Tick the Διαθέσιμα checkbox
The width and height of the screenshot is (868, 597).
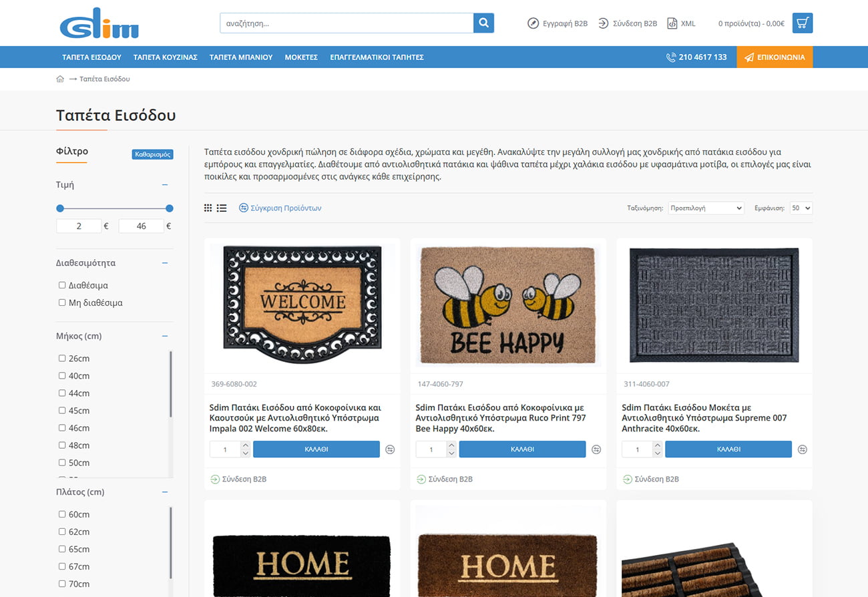[x=62, y=285]
